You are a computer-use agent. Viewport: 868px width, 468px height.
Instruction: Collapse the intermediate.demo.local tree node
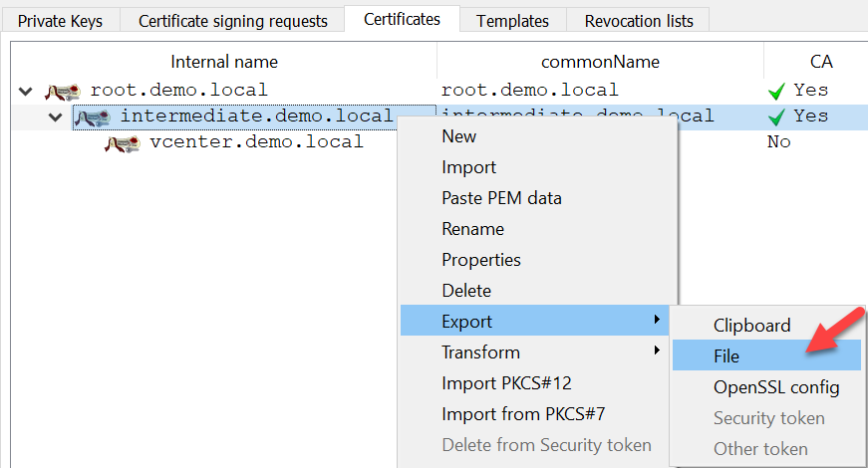tap(56, 117)
